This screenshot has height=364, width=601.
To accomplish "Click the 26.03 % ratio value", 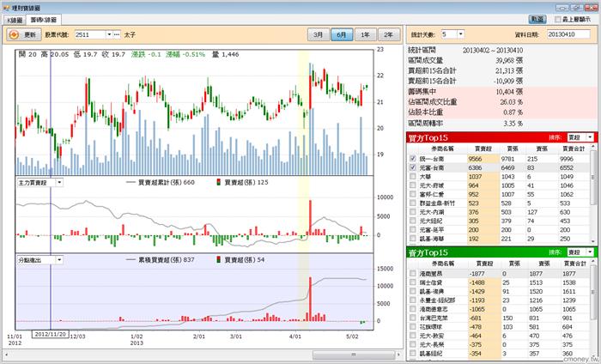I will click(x=512, y=102).
